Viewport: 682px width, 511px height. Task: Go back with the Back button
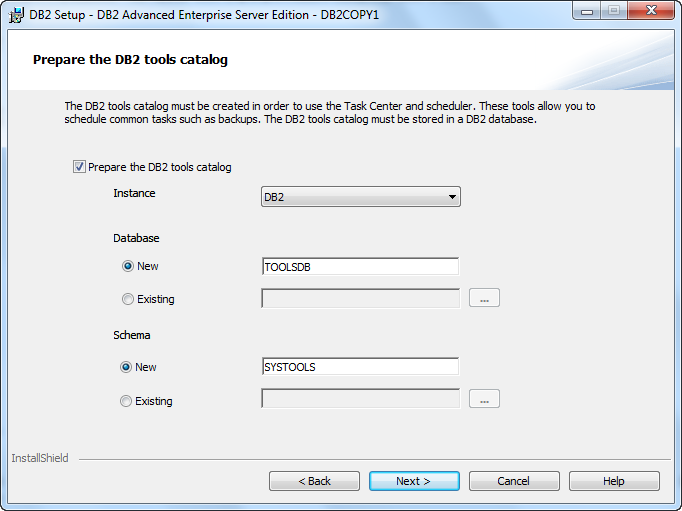(314, 481)
